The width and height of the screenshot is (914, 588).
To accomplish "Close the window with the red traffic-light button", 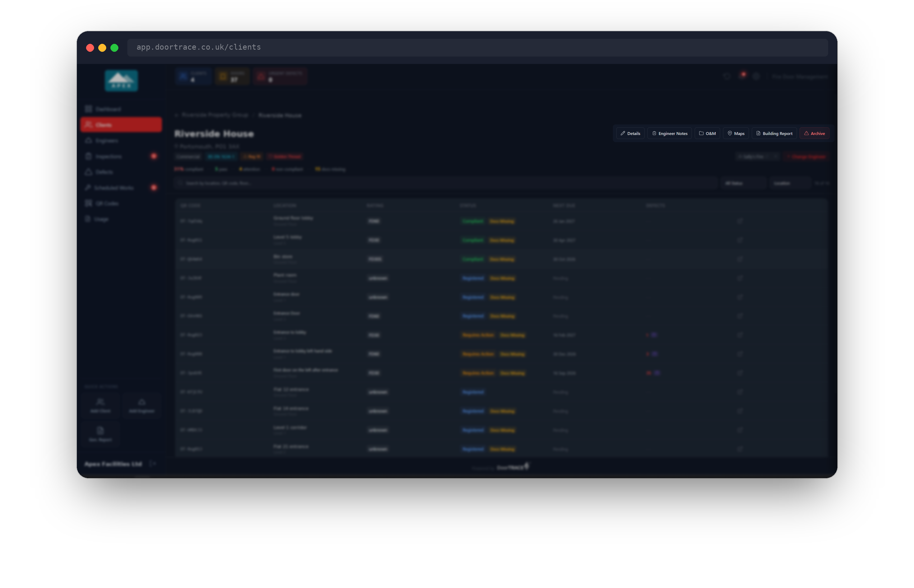I will point(90,48).
